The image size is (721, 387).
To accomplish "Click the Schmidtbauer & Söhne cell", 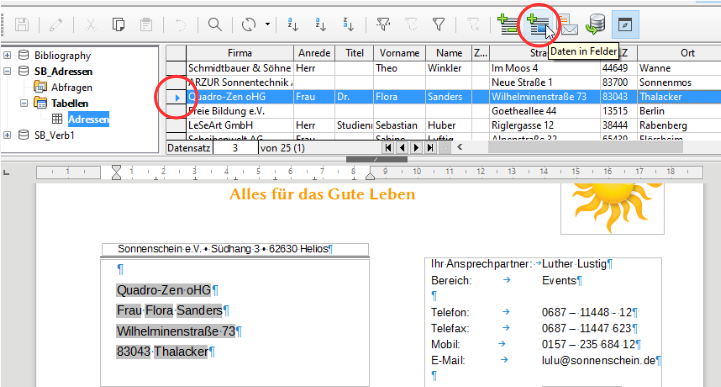I will (x=240, y=68).
